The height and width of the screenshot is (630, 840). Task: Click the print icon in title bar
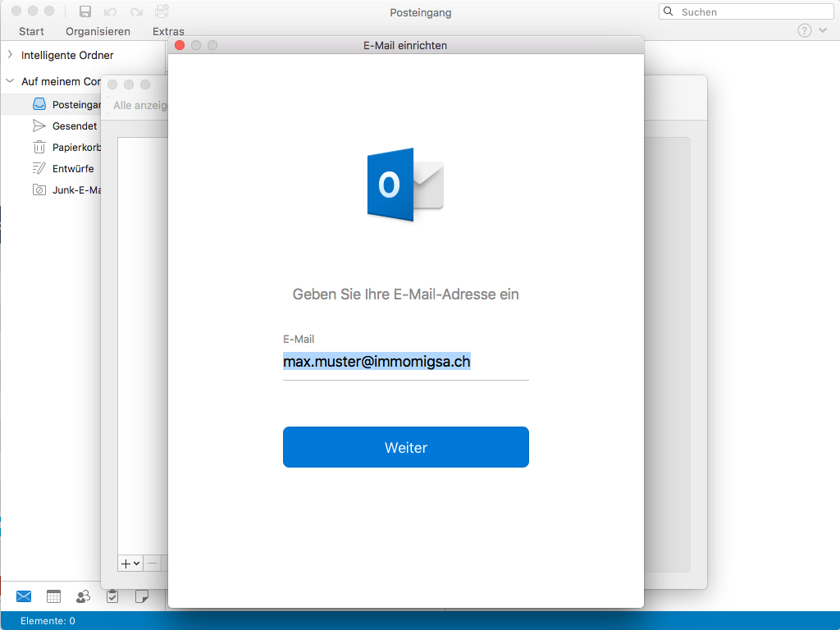click(x=162, y=11)
